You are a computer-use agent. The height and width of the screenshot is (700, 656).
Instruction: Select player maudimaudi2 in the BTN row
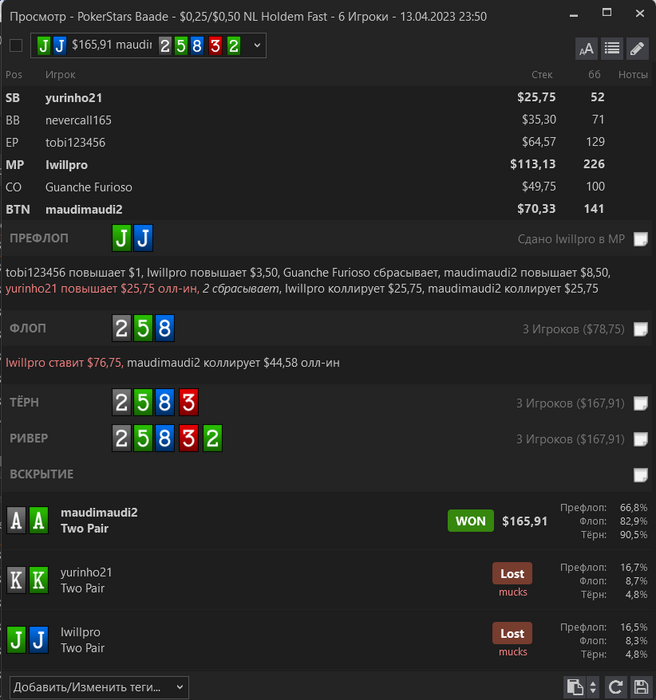[84, 209]
